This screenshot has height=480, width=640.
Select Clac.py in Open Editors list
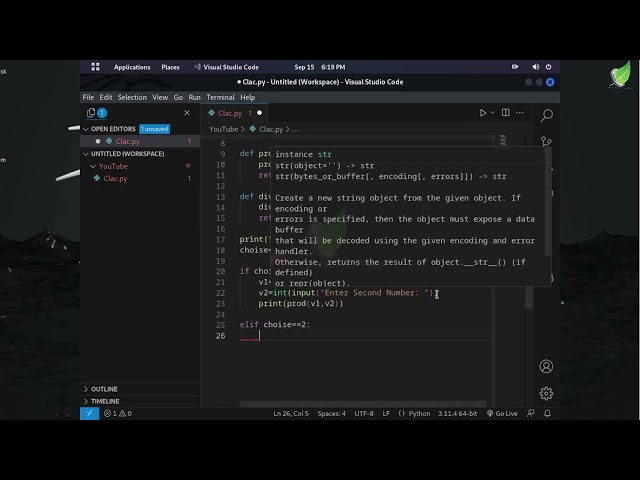[x=140, y=141]
